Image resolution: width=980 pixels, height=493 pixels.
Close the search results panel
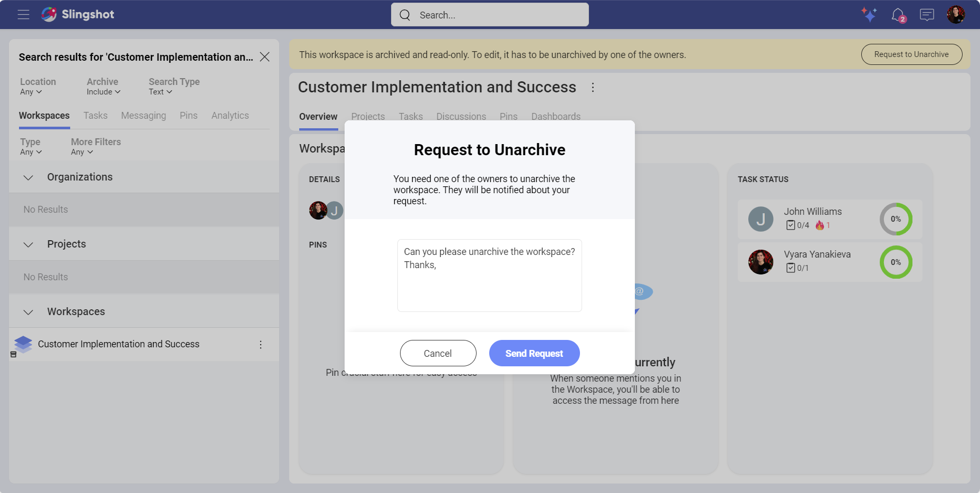click(x=265, y=57)
